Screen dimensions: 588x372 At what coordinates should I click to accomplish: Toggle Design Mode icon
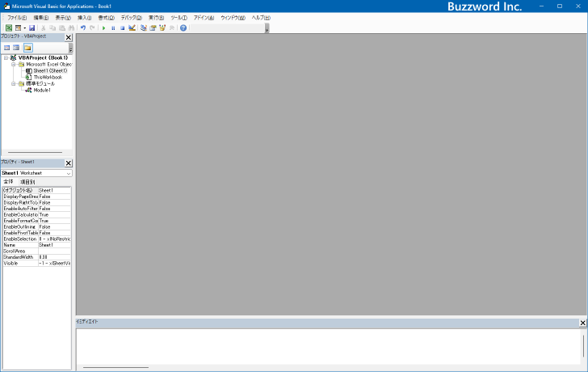pos(132,27)
